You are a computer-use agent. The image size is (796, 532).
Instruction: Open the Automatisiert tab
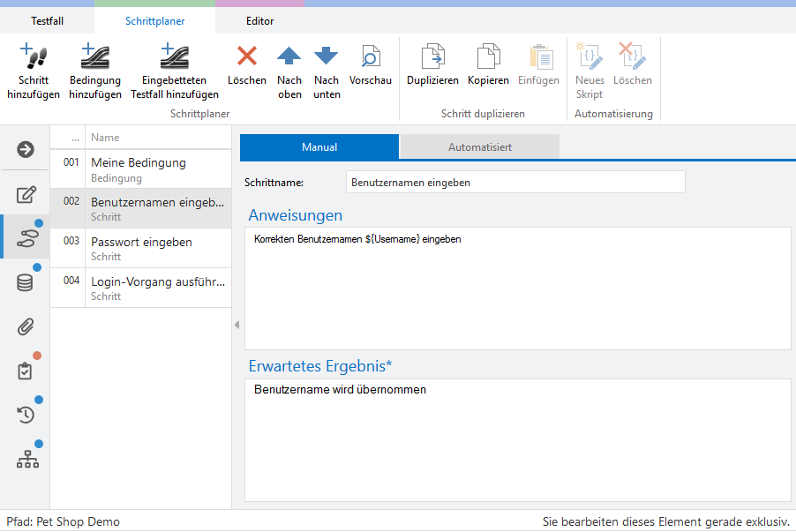479,147
